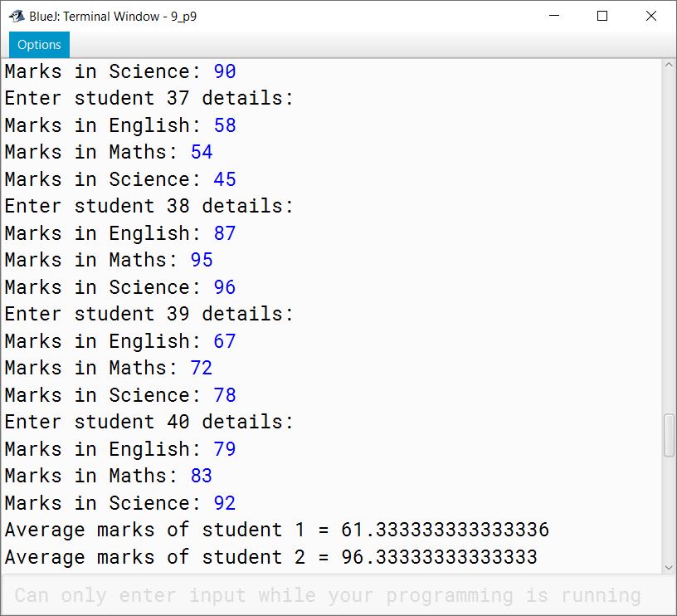The width and height of the screenshot is (677, 616).
Task: Click the BlueJ icon in the title bar
Action: pos(15,16)
